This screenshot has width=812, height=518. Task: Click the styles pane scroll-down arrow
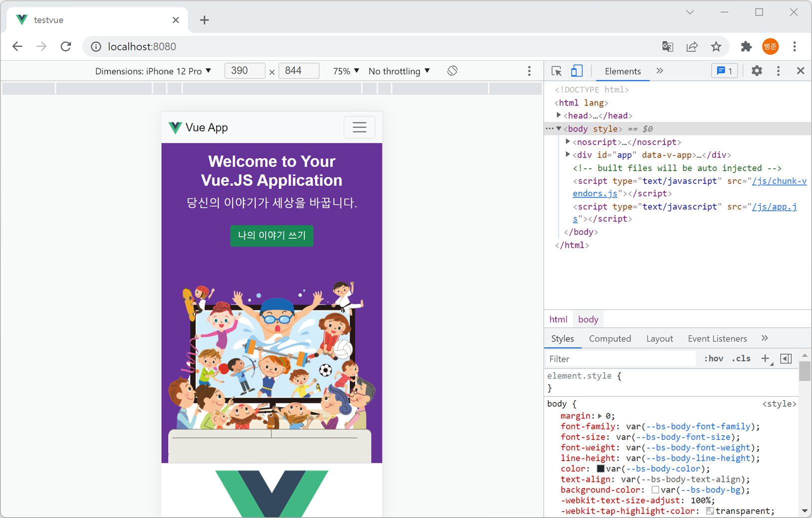805,511
